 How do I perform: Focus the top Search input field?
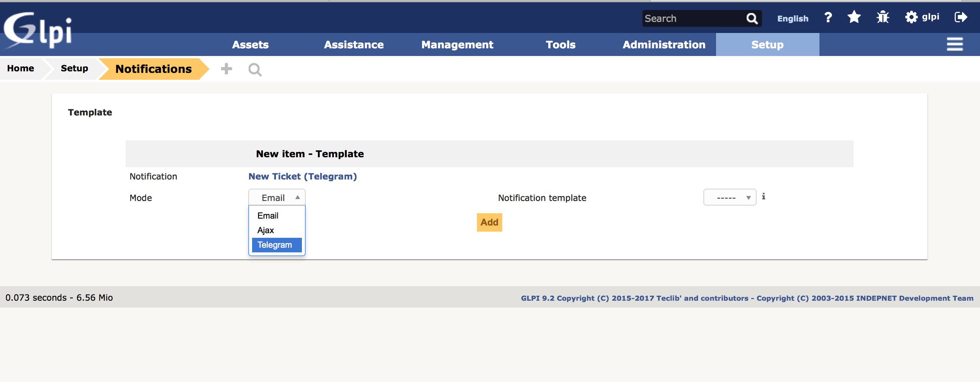pos(693,18)
